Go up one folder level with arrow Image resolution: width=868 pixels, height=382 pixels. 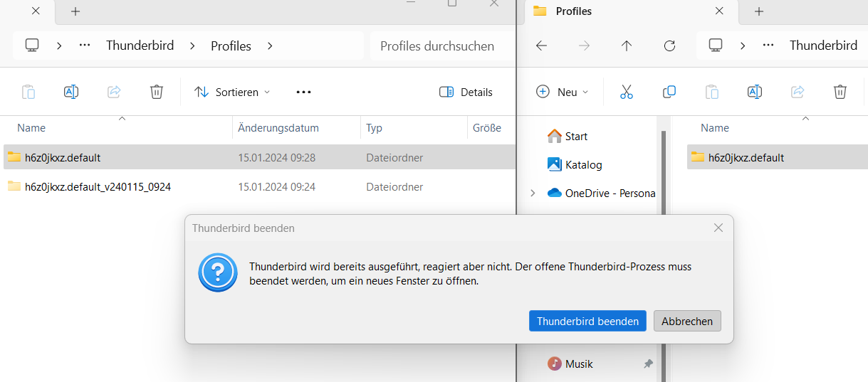pyautogui.click(x=627, y=46)
